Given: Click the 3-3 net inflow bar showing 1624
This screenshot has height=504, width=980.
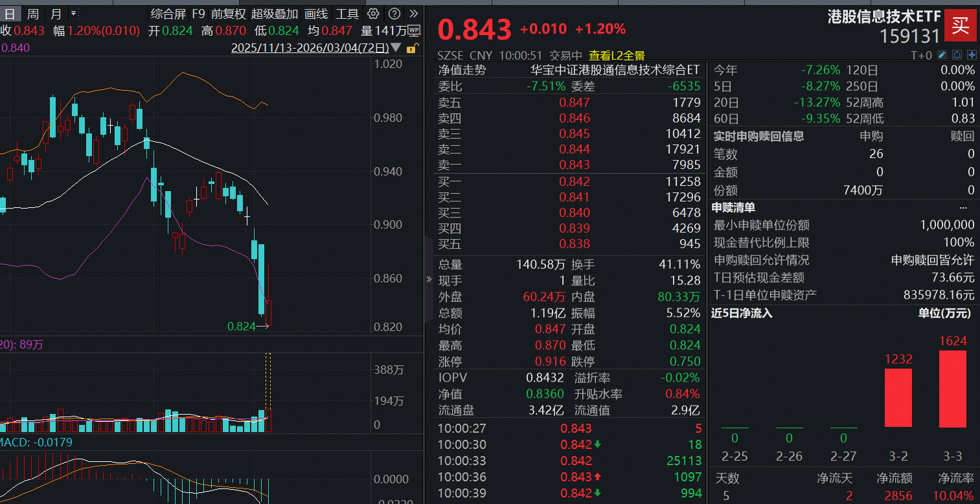Looking at the screenshot, I should point(952,389).
